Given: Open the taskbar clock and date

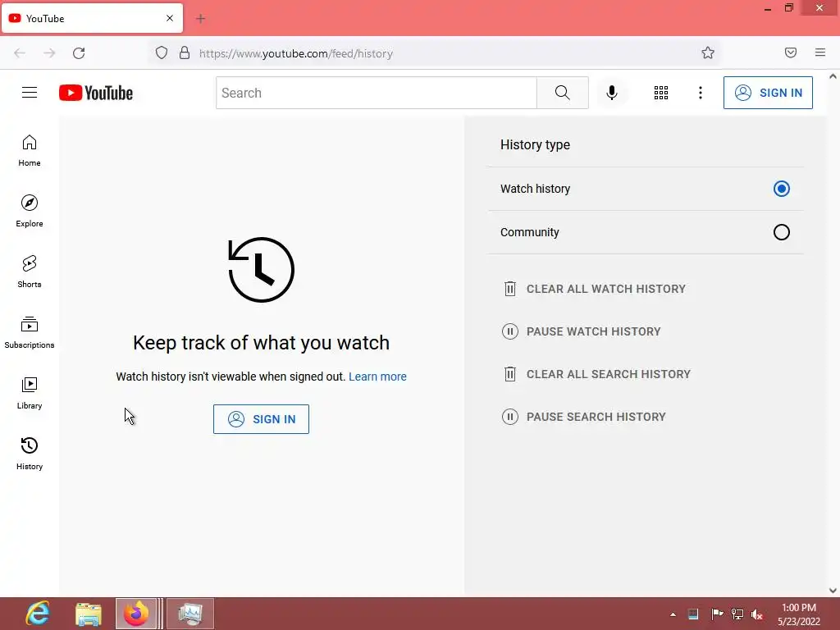Looking at the screenshot, I should pyautogui.click(x=799, y=614).
